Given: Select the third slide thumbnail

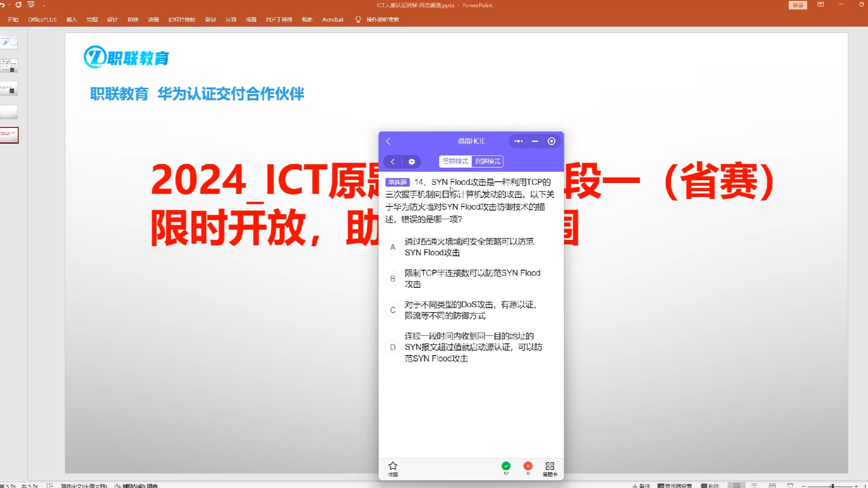Looking at the screenshot, I should 9,89.
